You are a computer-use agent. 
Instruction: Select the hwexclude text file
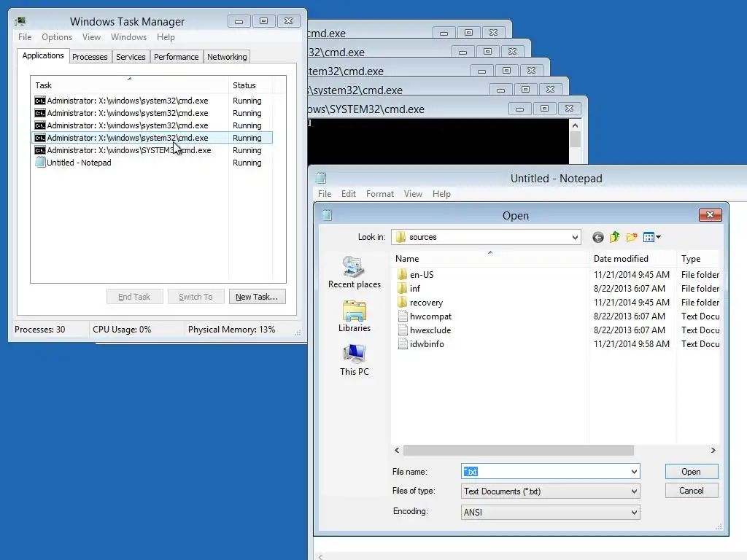point(424,330)
